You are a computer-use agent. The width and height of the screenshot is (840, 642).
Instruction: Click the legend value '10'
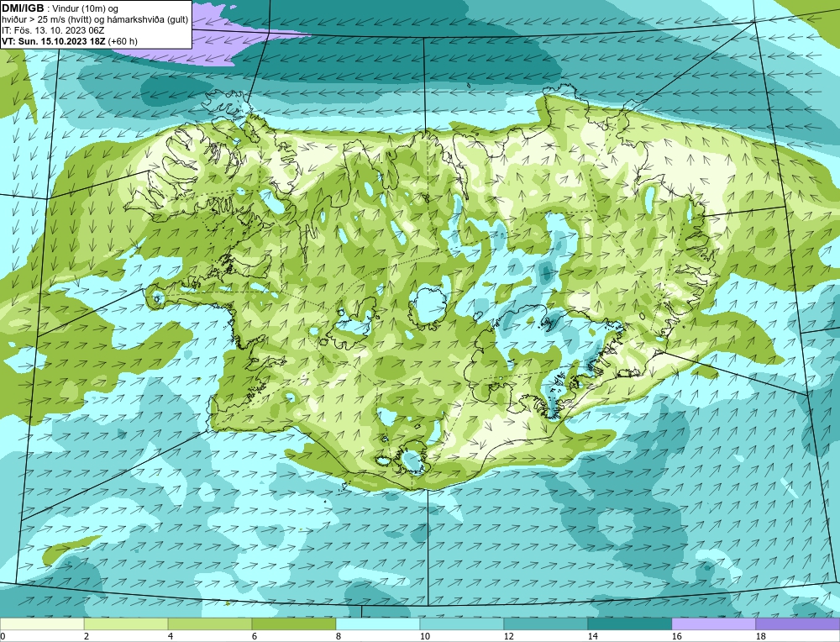425,637
